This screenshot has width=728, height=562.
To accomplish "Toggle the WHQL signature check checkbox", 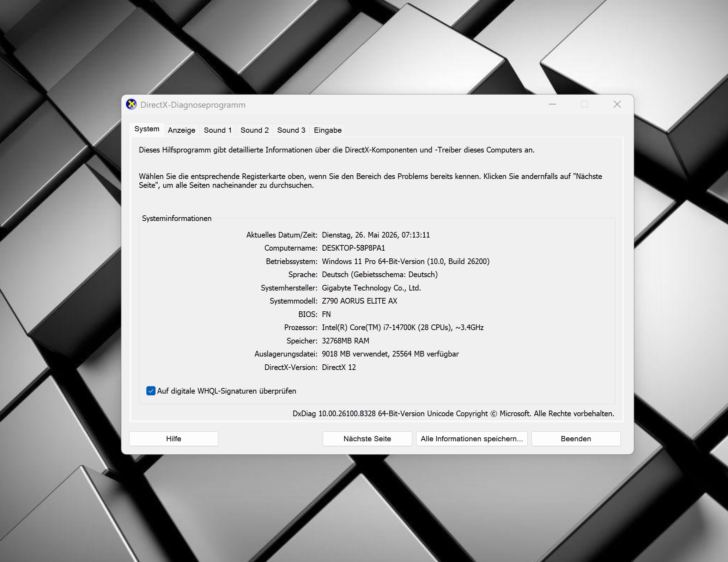I will 151,391.
